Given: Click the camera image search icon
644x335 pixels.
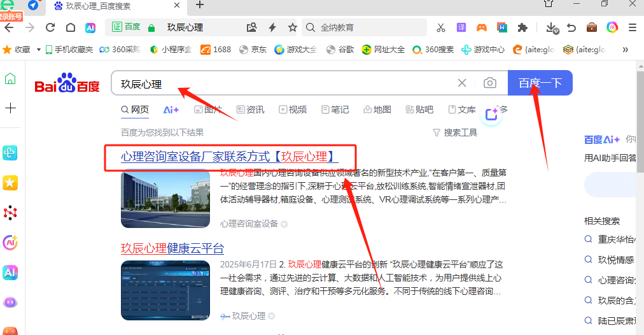Looking at the screenshot, I should (489, 83).
